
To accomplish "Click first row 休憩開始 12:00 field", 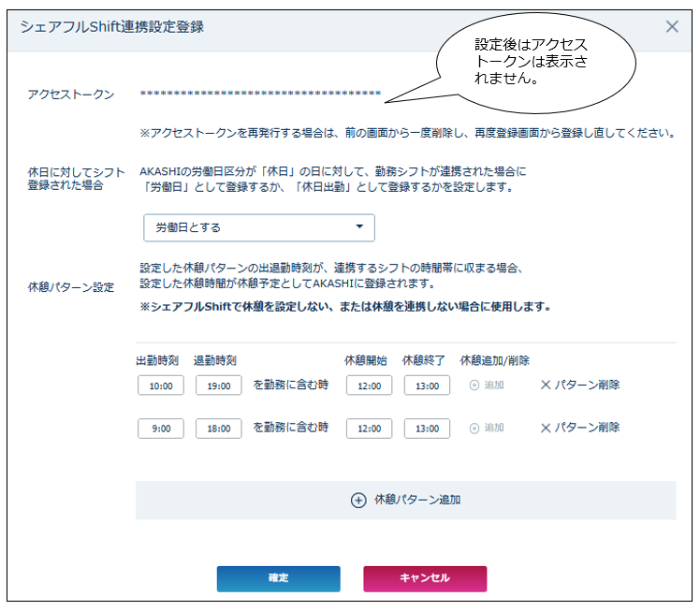I will click(x=369, y=386).
